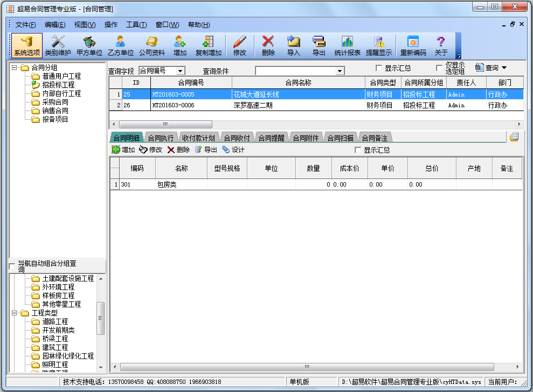Open the 帮助(H) menu
The image size is (533, 392).
tap(199, 24)
